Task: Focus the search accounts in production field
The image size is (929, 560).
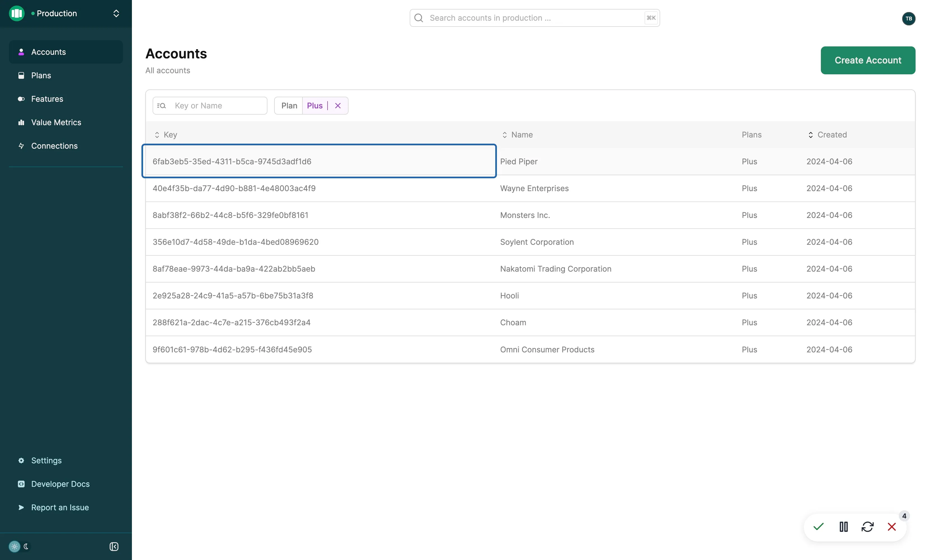Action: 535,18
